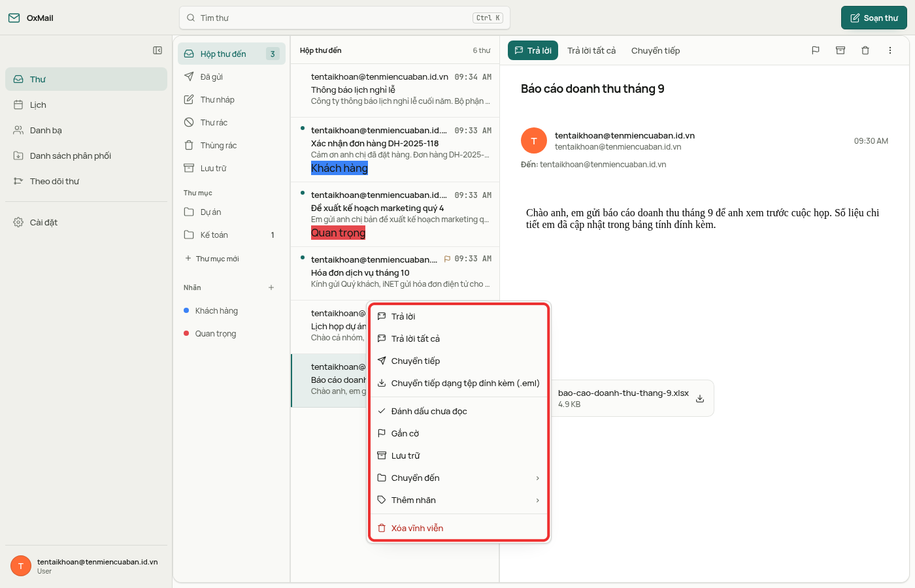Open email Thông báo lịch nghỉ lễ
Screen dimensions: 915x588
pos(395,90)
